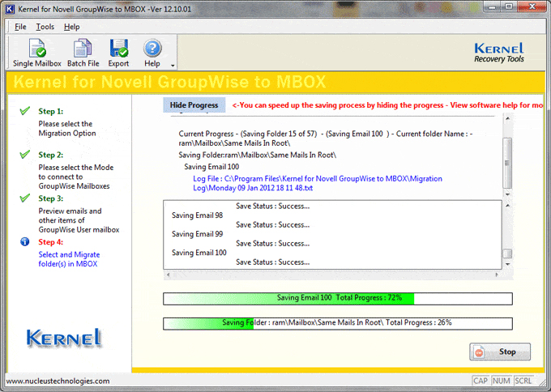The image size is (551, 392).
Task: Click the Single Mailbox toolbar icon
Action: pyautogui.click(x=37, y=53)
